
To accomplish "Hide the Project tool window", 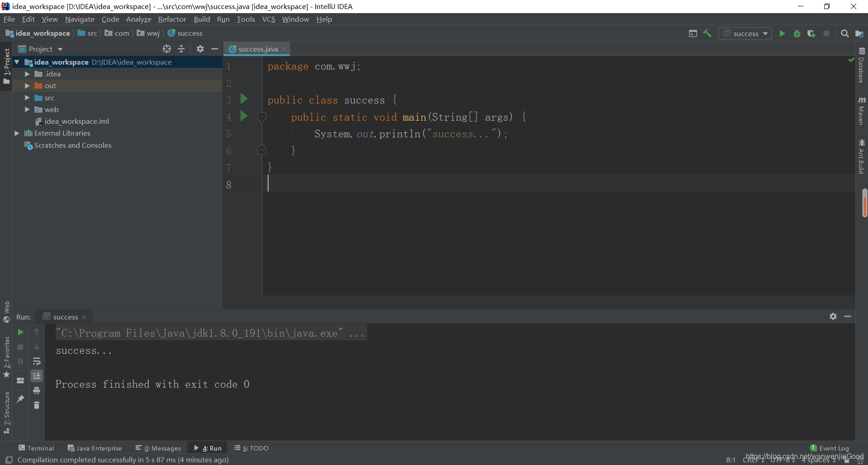I will point(215,49).
